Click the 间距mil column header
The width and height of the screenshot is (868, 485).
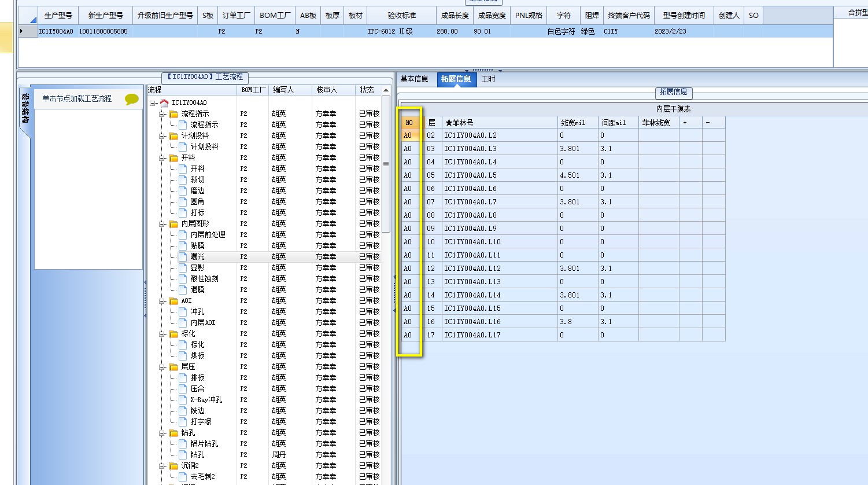(x=618, y=123)
